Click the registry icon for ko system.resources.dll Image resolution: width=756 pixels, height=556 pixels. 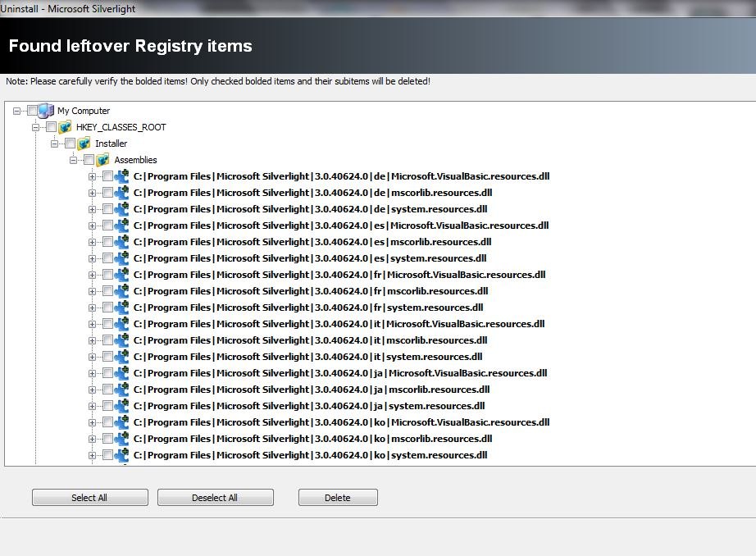point(121,455)
